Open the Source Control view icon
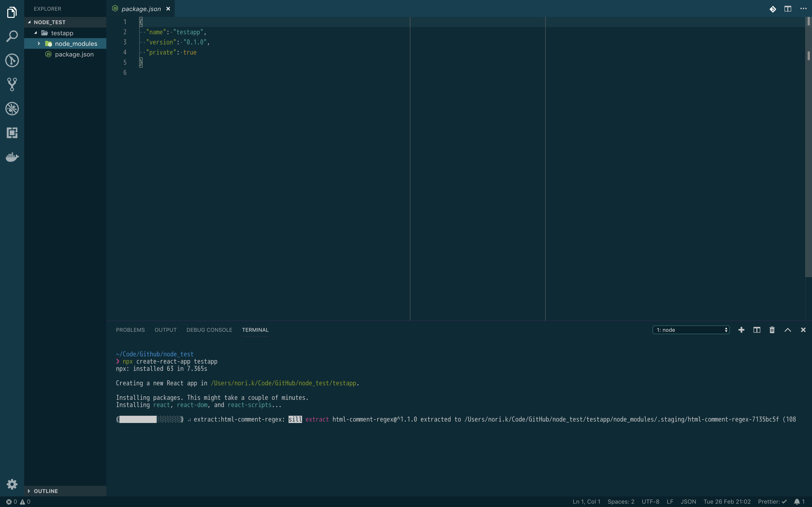Viewport: 812px width, 507px height. pyautogui.click(x=12, y=84)
